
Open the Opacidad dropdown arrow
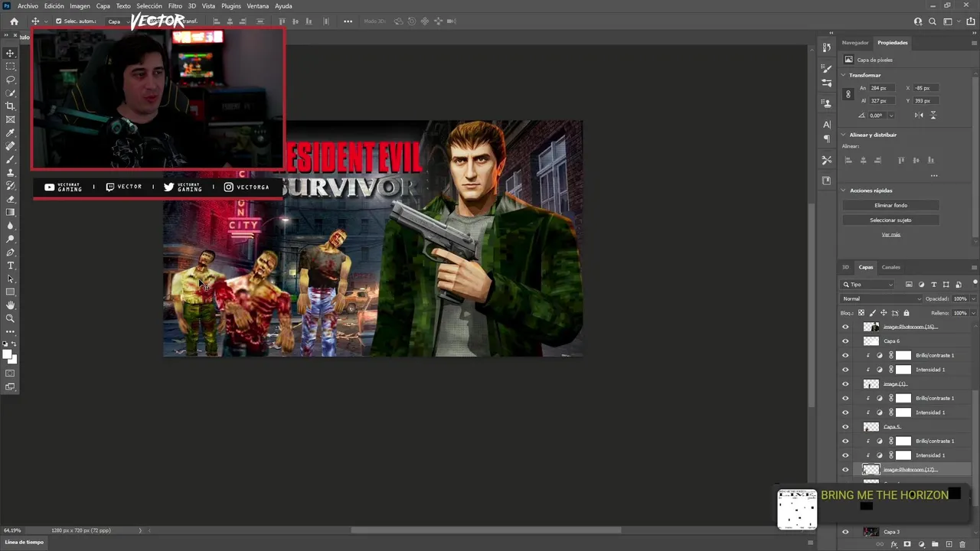[973, 298]
